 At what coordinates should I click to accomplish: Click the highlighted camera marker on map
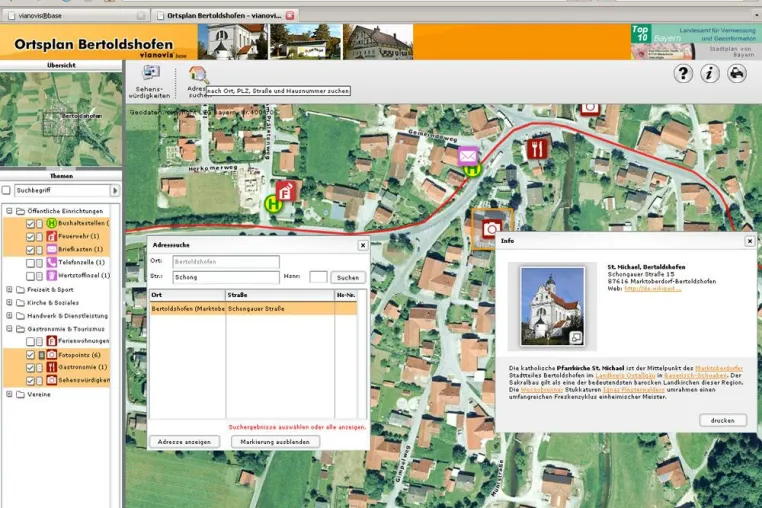coord(492,228)
